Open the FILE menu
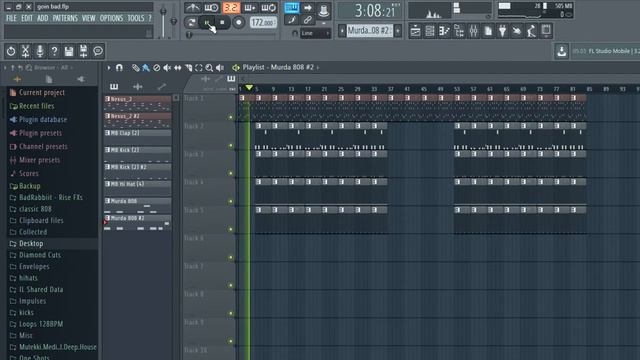Screen dimensions: 640x360 coord(11,18)
